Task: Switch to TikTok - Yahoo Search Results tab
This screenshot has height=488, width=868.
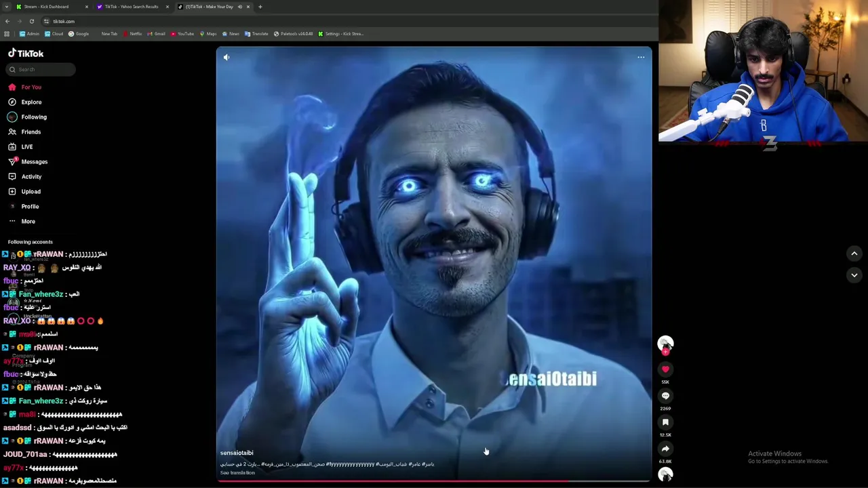Action: coord(132,7)
